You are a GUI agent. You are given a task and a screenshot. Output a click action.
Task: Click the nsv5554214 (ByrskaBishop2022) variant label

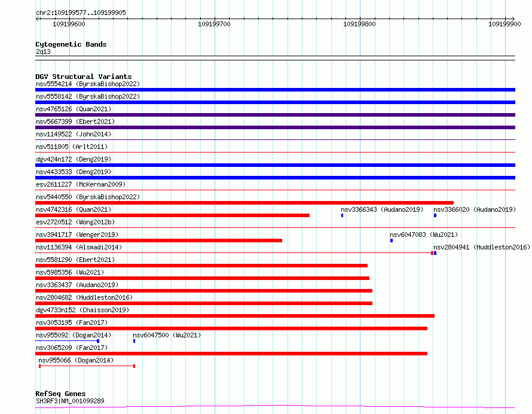[88, 84]
